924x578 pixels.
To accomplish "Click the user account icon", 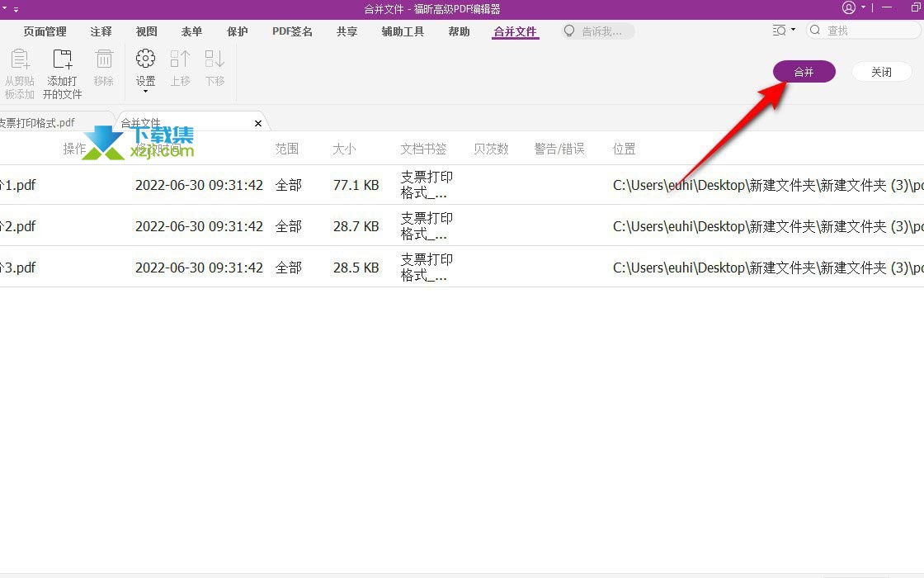I will pyautogui.click(x=849, y=7).
